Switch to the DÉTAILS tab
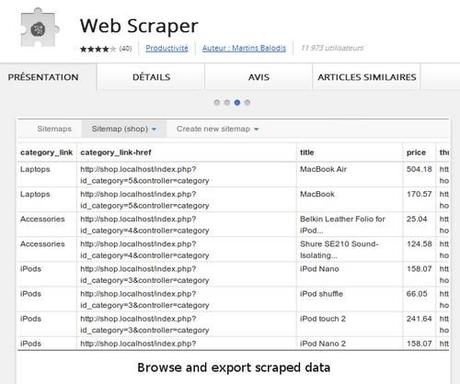 151,77
